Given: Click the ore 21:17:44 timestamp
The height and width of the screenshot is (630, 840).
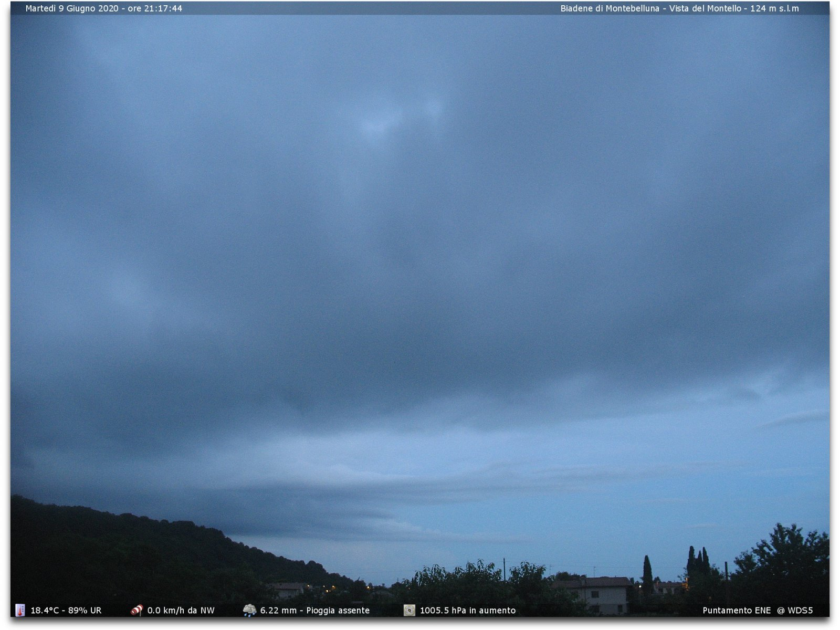Looking at the screenshot, I should click(x=155, y=8).
